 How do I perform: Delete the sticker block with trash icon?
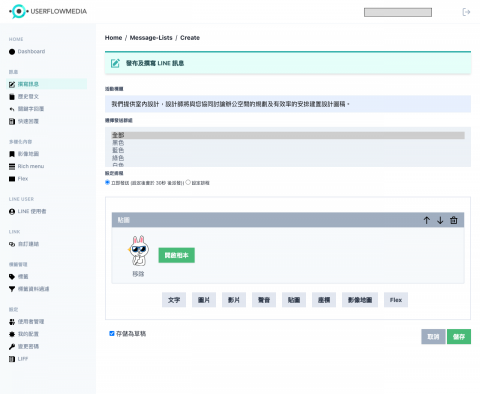pyautogui.click(x=454, y=220)
